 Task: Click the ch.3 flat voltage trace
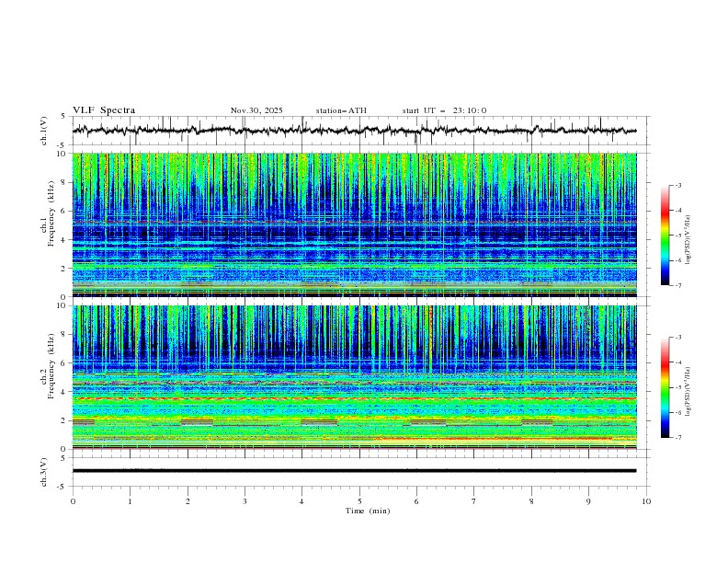(x=354, y=471)
